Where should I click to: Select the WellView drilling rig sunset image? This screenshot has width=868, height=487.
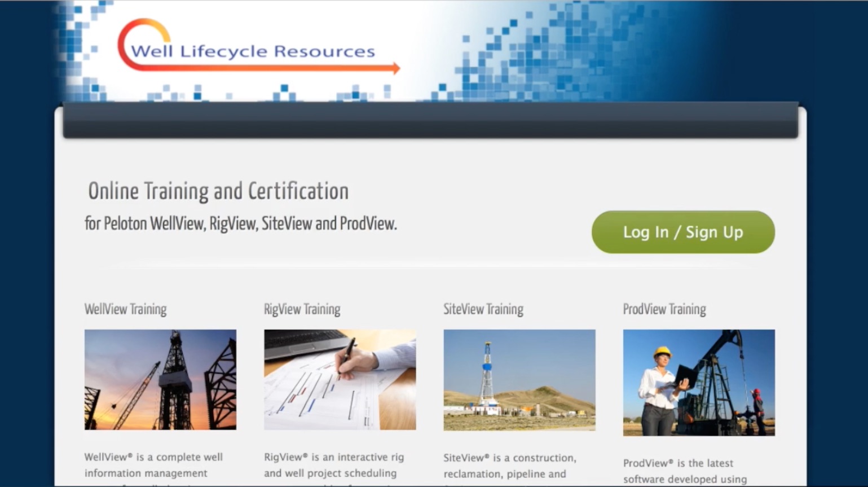click(160, 379)
